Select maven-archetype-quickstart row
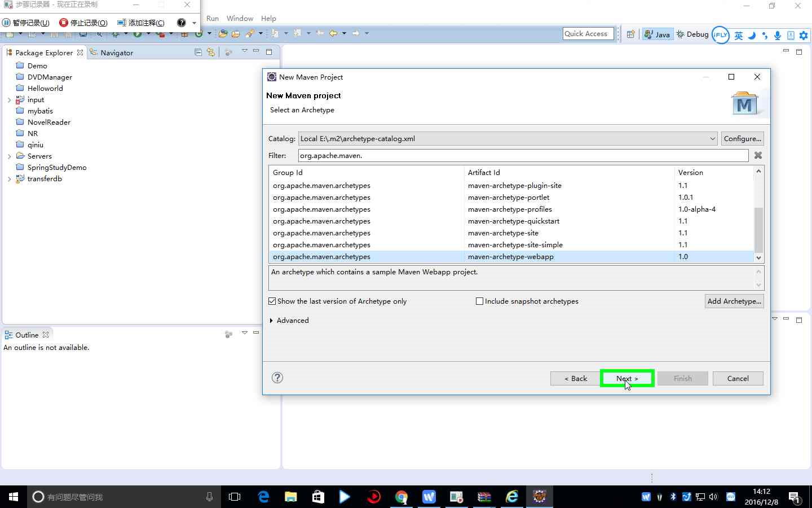This screenshot has height=508, width=812. point(511,221)
